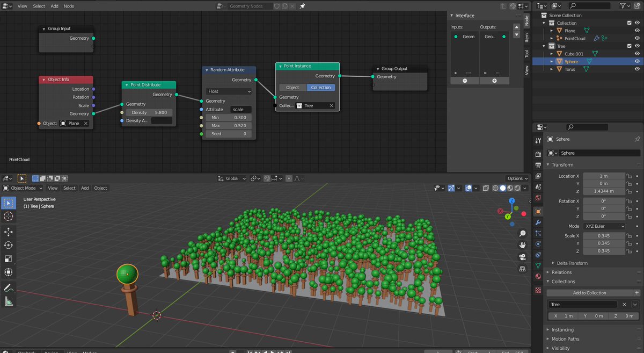Toggle lock for Scale Z
Viewport: 644px width, 353px height.
(629, 251)
